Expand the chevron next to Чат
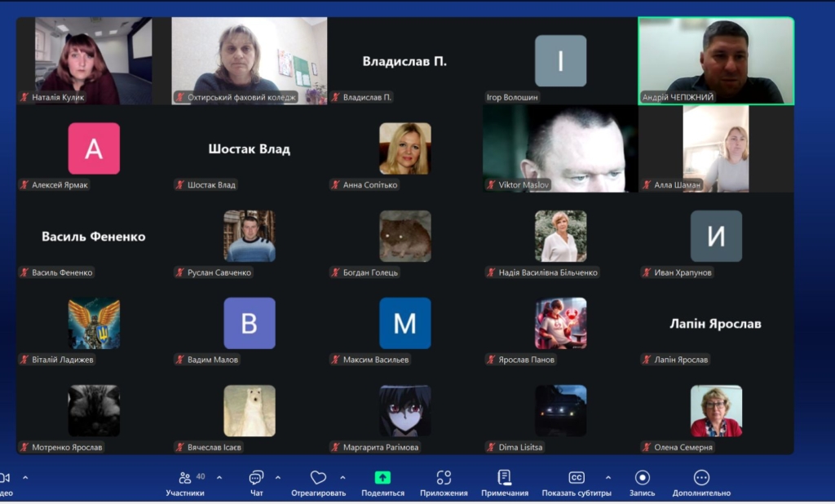The width and height of the screenshot is (835, 504). pos(278,477)
